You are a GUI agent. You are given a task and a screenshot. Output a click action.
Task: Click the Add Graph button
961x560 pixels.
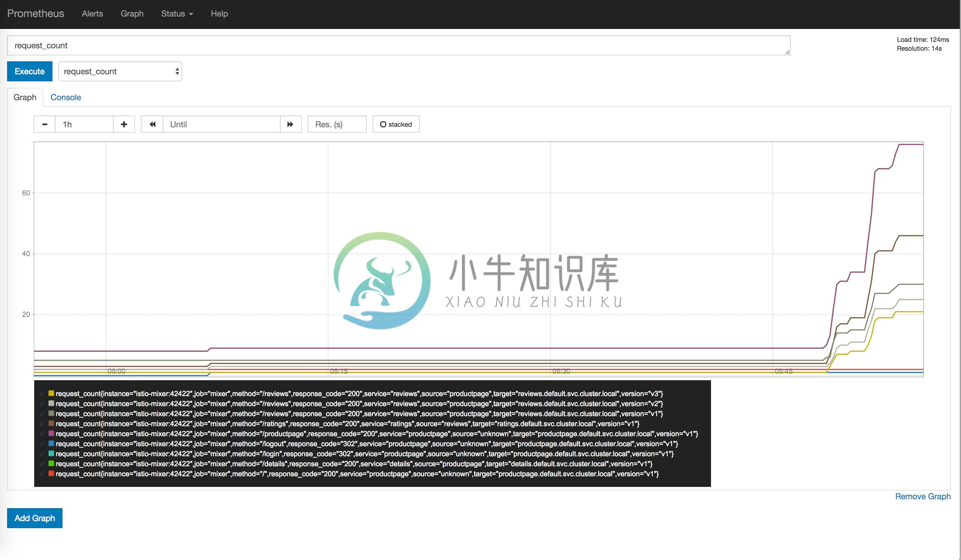pos(35,518)
